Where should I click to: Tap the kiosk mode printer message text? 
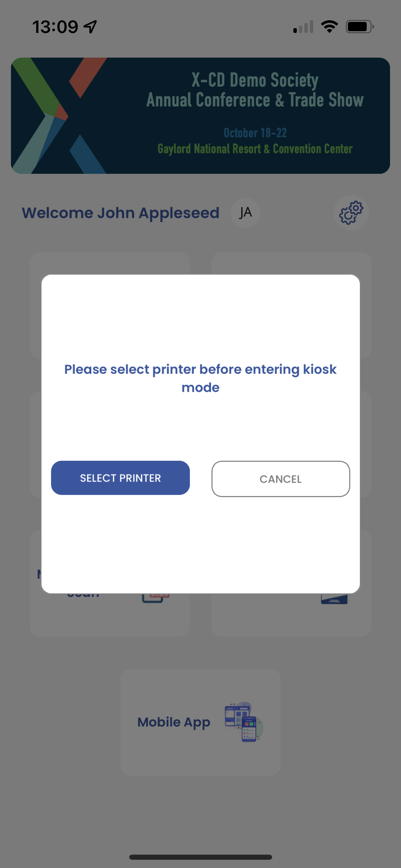pos(200,378)
